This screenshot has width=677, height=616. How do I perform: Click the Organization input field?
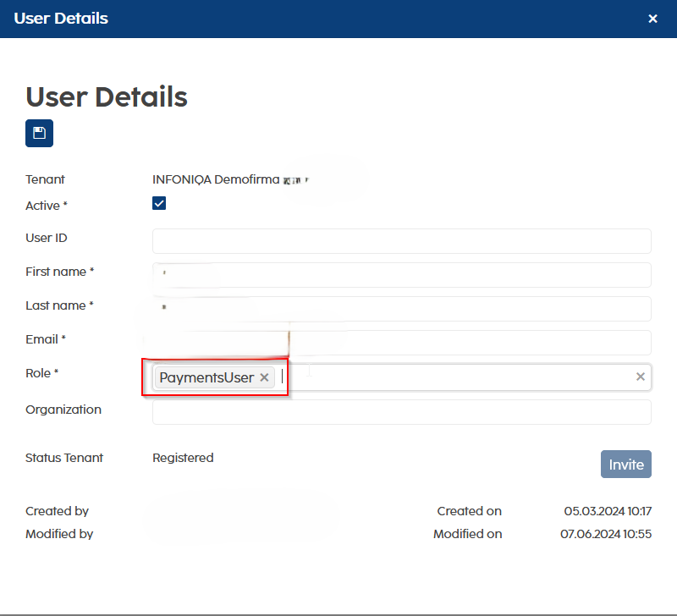[401, 412]
